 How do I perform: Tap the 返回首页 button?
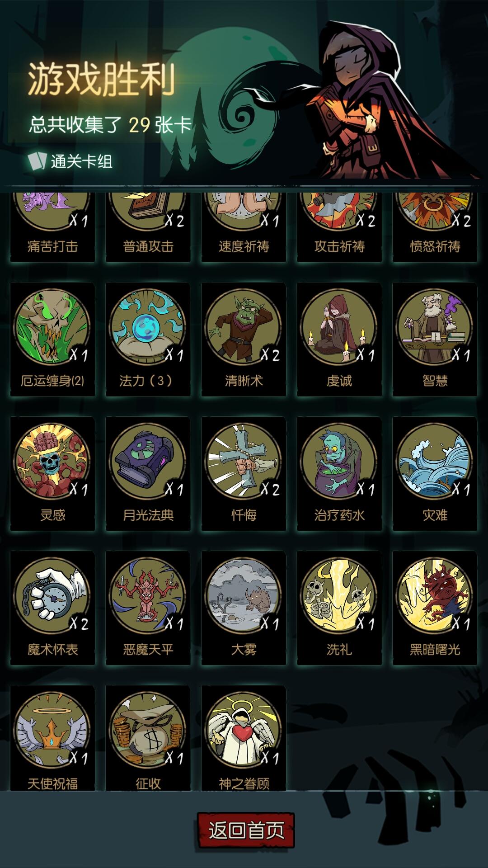[246, 830]
